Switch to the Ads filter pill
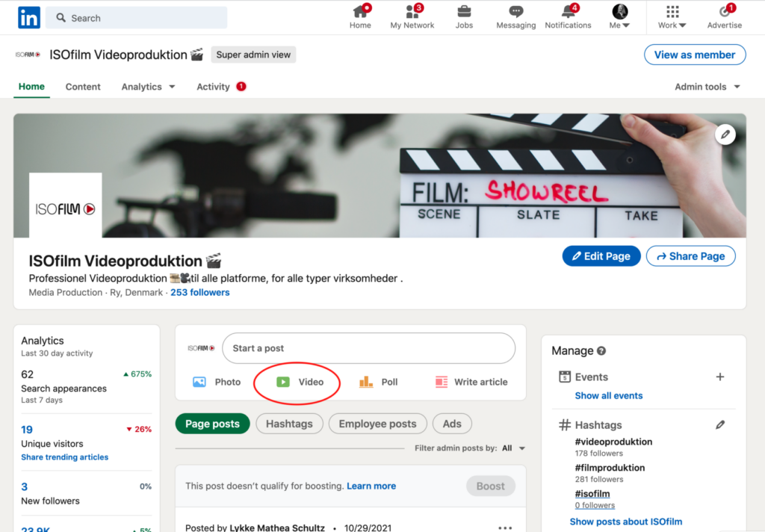This screenshot has height=532, width=765. point(452,424)
